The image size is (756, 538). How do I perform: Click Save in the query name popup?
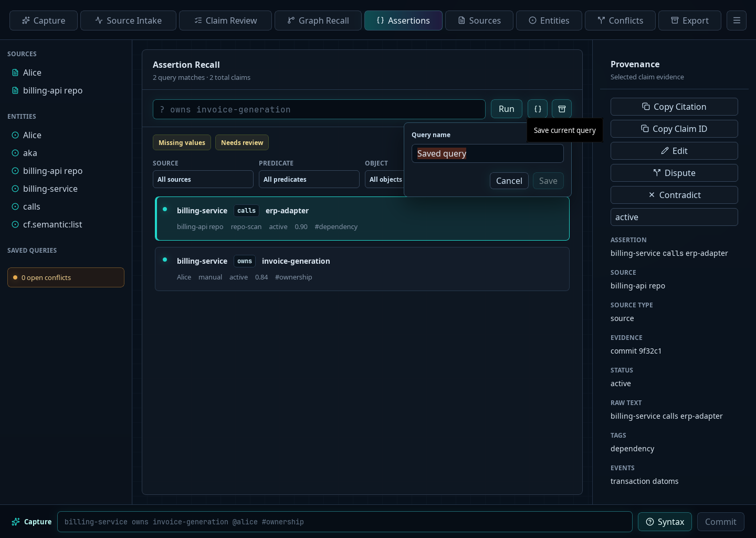click(548, 181)
